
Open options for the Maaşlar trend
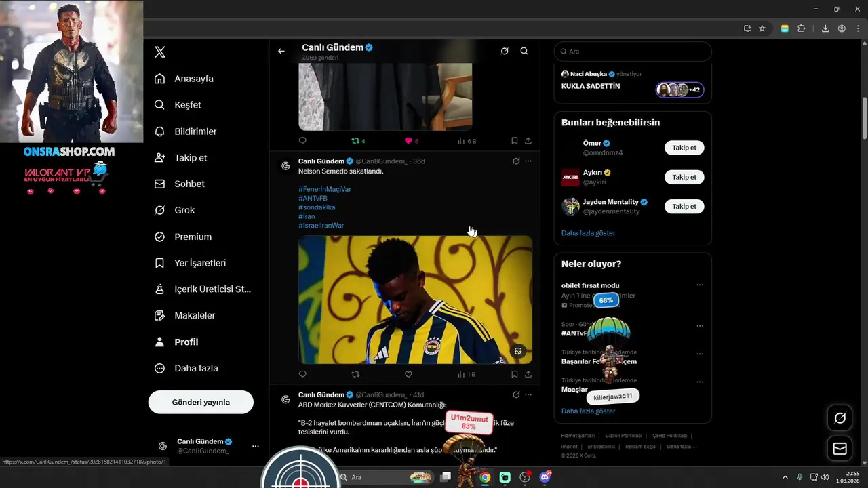tap(700, 382)
